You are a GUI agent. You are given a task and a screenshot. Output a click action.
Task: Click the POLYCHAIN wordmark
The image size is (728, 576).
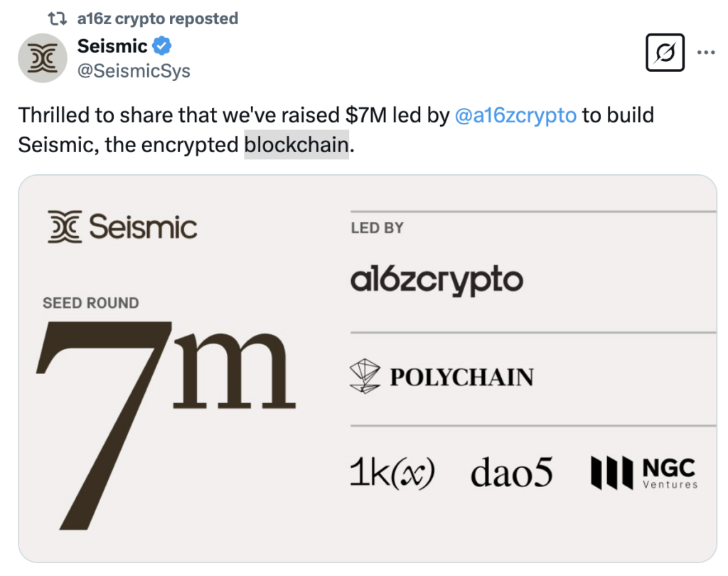[x=462, y=377]
